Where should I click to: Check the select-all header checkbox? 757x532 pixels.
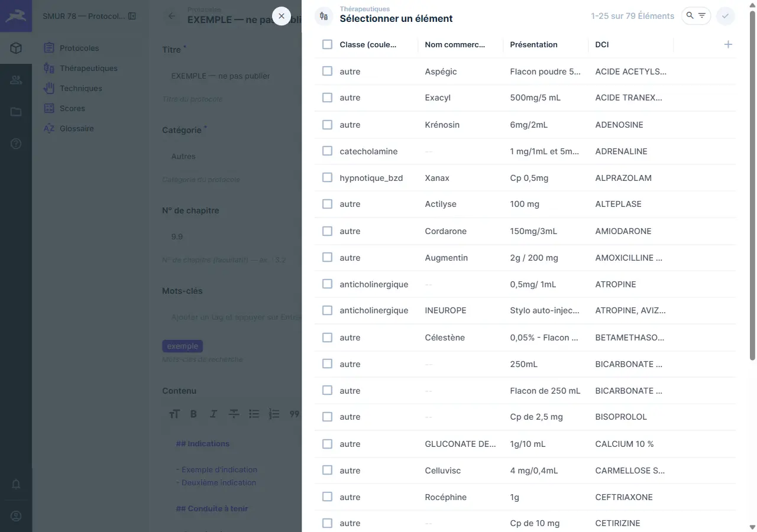pos(327,44)
